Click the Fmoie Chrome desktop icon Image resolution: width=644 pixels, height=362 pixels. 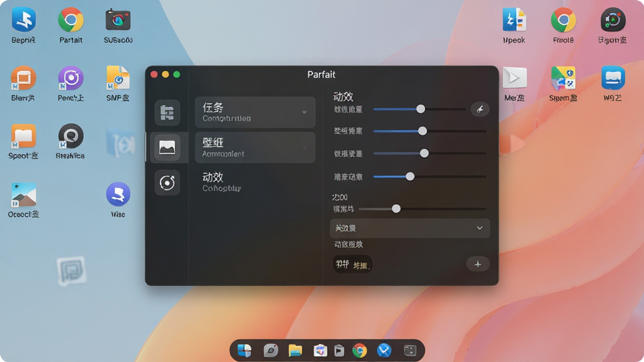click(x=563, y=20)
